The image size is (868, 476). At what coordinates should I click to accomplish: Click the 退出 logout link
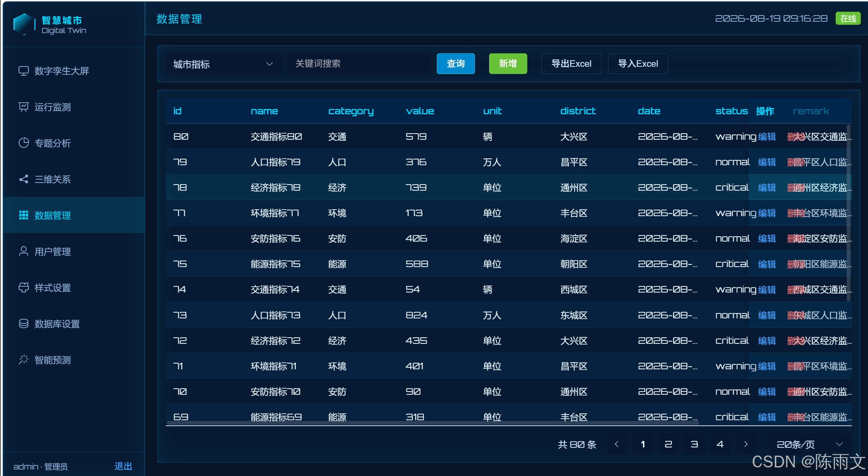123,466
